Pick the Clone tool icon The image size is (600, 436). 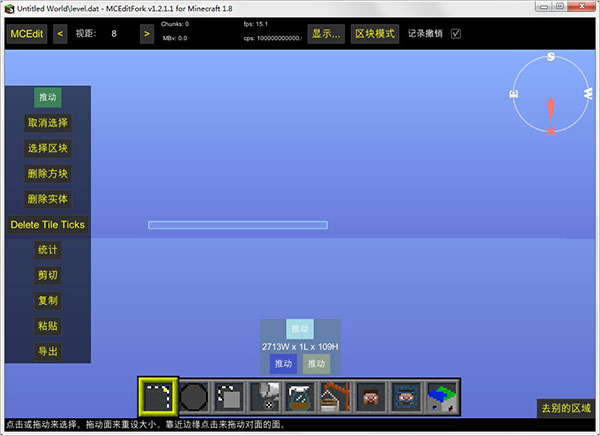(x=229, y=397)
